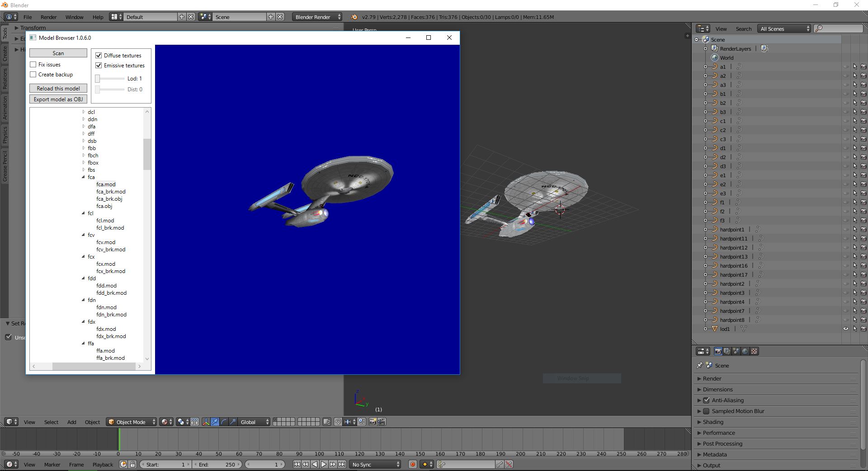Toggle visibility eye for lod1 object
This screenshot has height=471, width=868.
(x=846, y=329)
